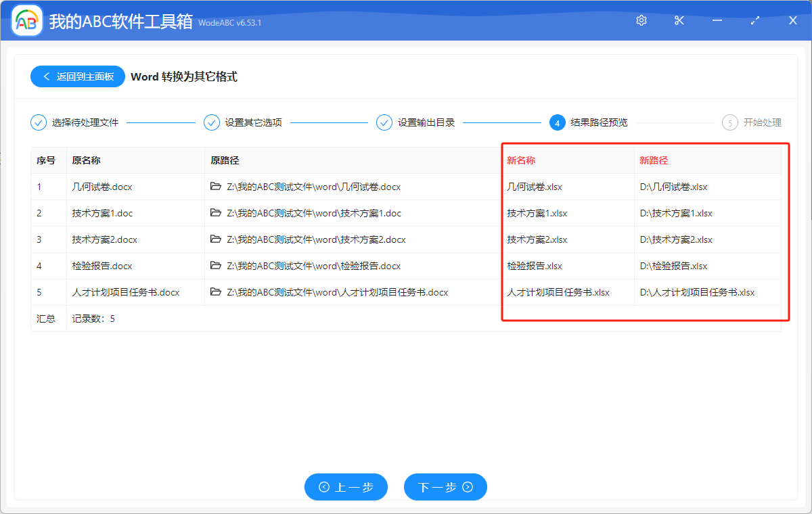The width and height of the screenshot is (812, 514).
Task: Click the folder icon beside 技术方案2.docx path
Action: (215, 239)
